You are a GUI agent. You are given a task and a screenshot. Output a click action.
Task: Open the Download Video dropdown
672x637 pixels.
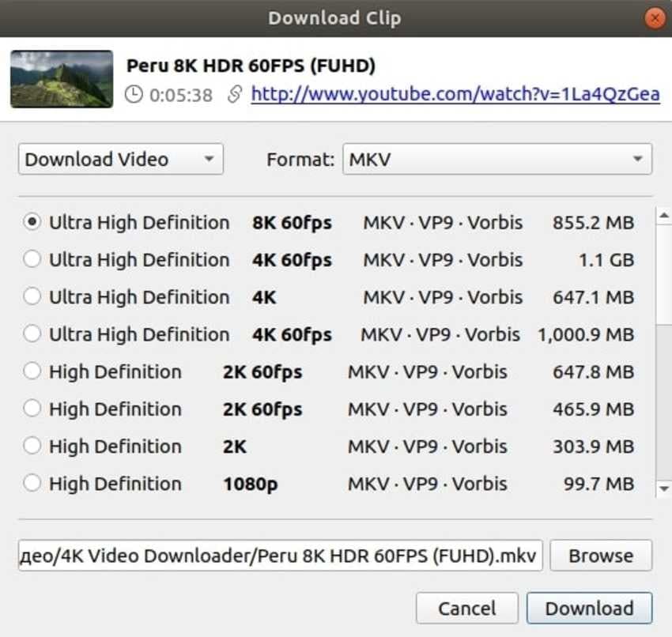click(121, 159)
